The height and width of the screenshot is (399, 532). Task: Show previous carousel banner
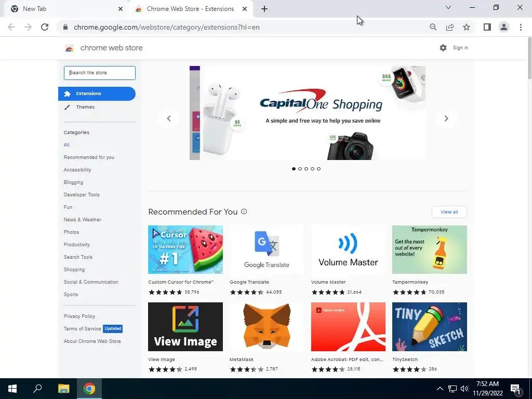click(x=169, y=118)
